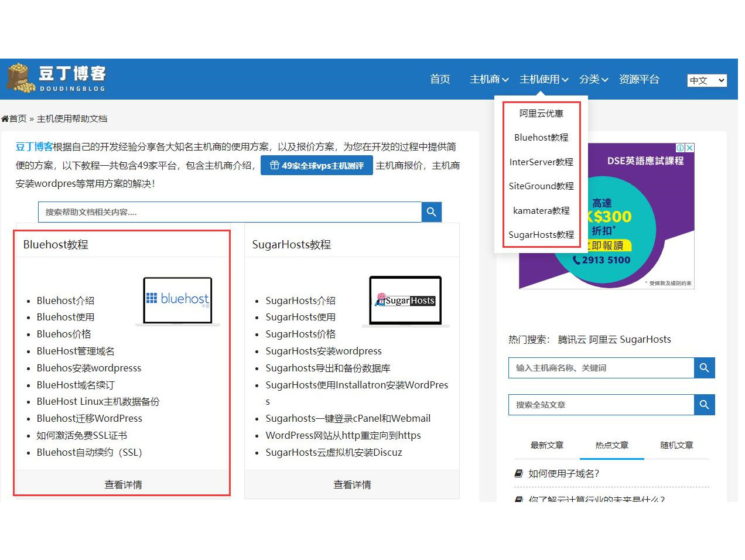This screenshot has width=745, height=560.
Task: Open WordPress网站从http重定向到https link
Action: point(343,435)
